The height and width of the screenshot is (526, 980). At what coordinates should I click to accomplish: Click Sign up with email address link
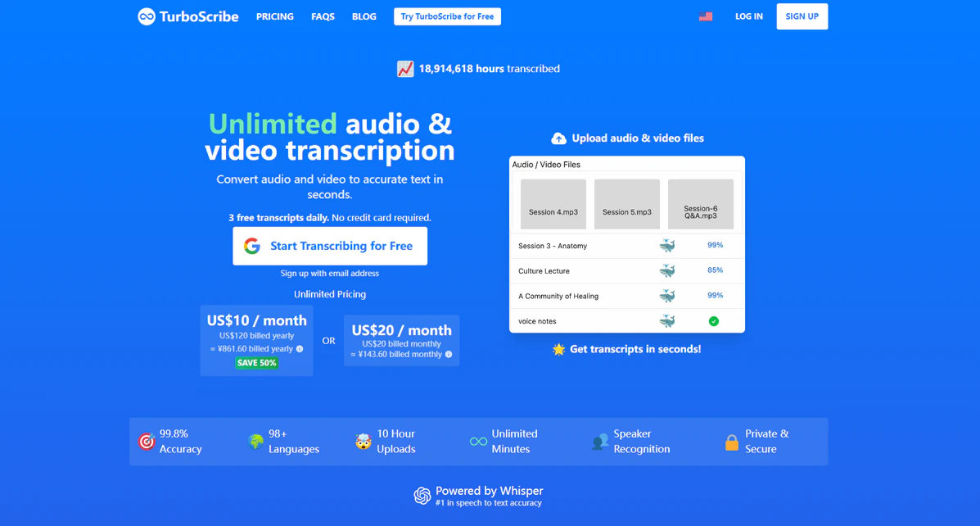pyautogui.click(x=330, y=274)
